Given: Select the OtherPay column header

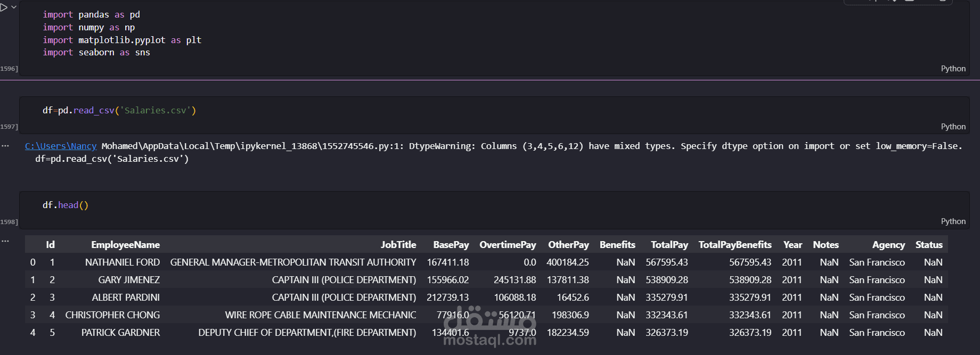Looking at the screenshot, I should point(568,245).
